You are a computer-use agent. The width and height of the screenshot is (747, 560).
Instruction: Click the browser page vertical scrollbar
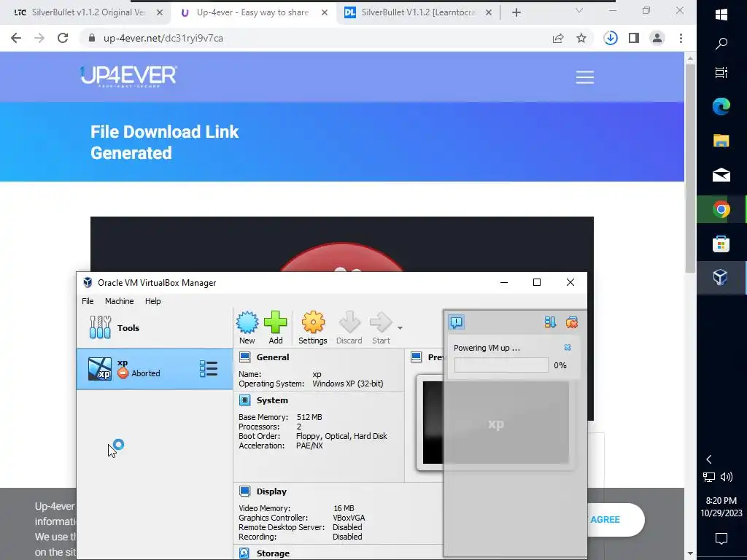coord(690,167)
